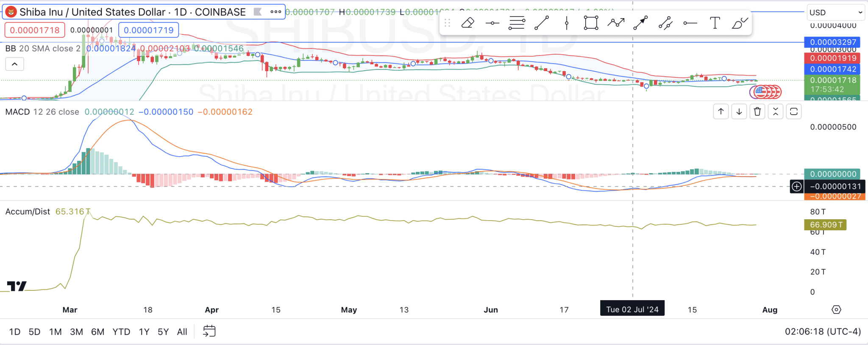The width and height of the screenshot is (868, 345).
Task: Select the MACD 12 26 close legend
Action: point(42,112)
